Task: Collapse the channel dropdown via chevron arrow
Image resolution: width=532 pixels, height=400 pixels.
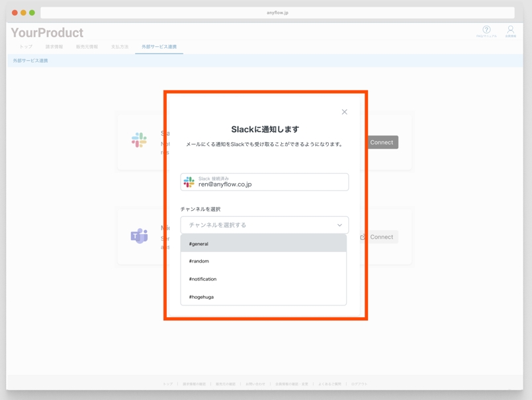Action: 339,225
